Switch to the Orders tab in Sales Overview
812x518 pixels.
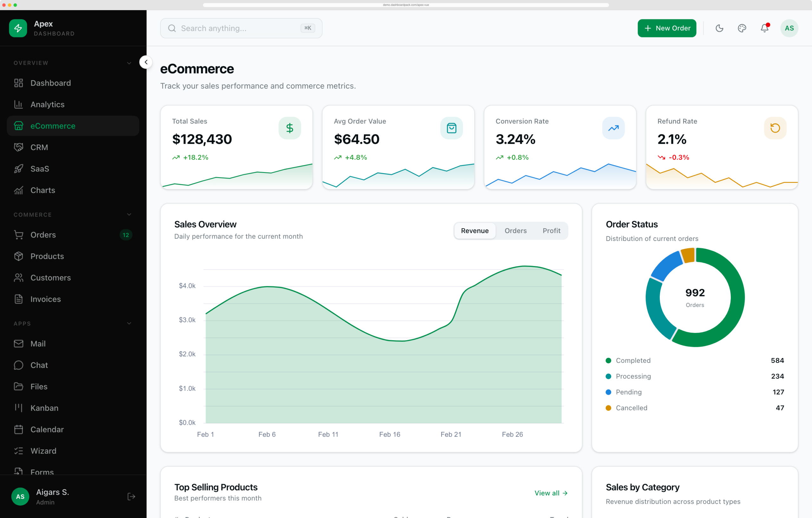pos(515,231)
